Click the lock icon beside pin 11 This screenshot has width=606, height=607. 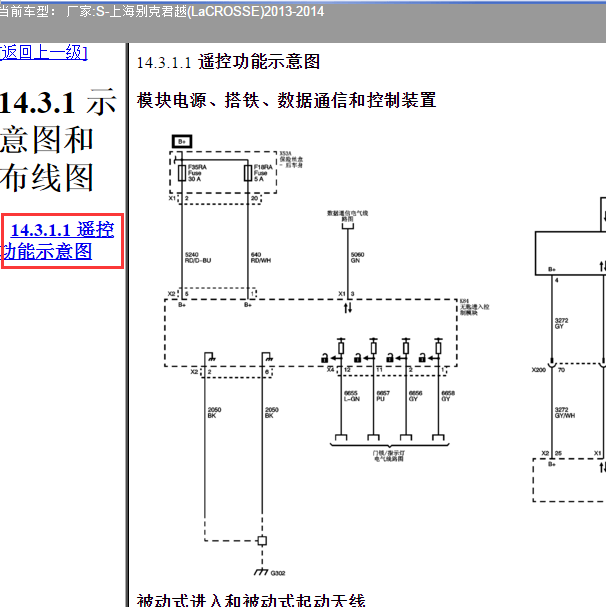(357, 358)
